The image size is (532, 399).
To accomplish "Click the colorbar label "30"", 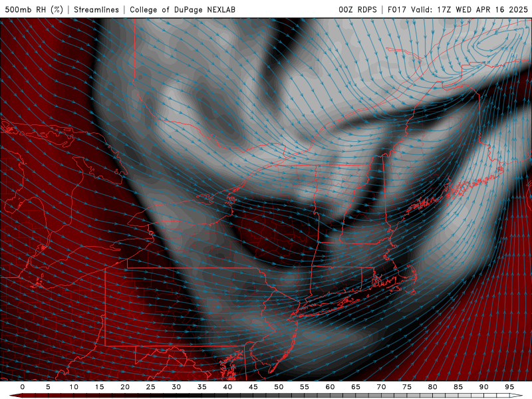I will point(176,387).
